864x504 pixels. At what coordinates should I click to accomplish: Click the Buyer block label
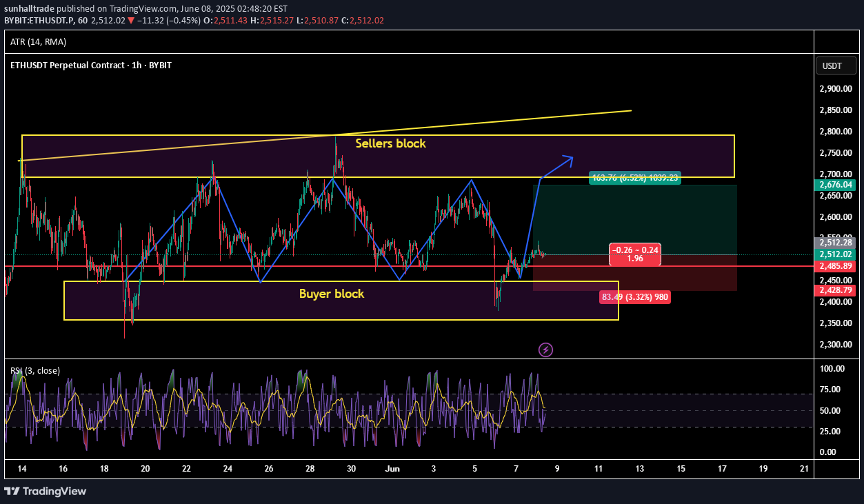pyautogui.click(x=332, y=294)
